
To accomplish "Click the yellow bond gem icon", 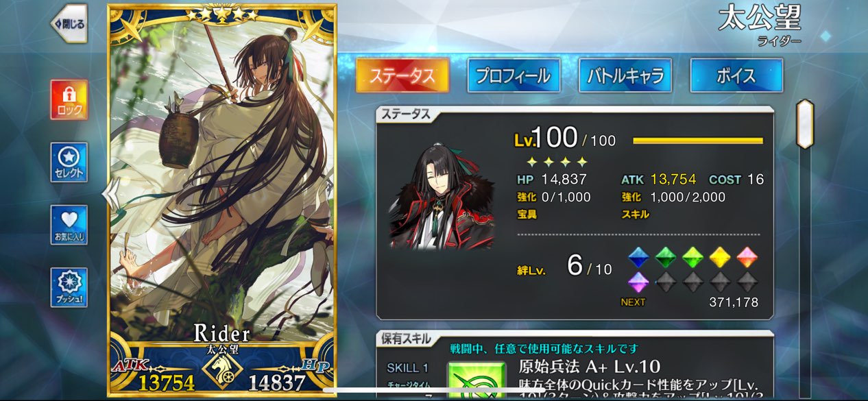I will pos(720,257).
